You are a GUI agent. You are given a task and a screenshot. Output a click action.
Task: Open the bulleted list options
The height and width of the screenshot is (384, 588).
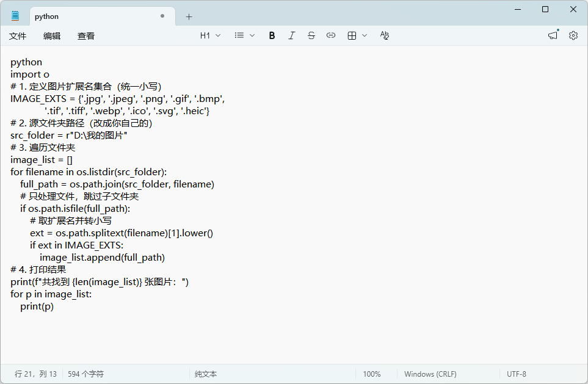coord(239,35)
